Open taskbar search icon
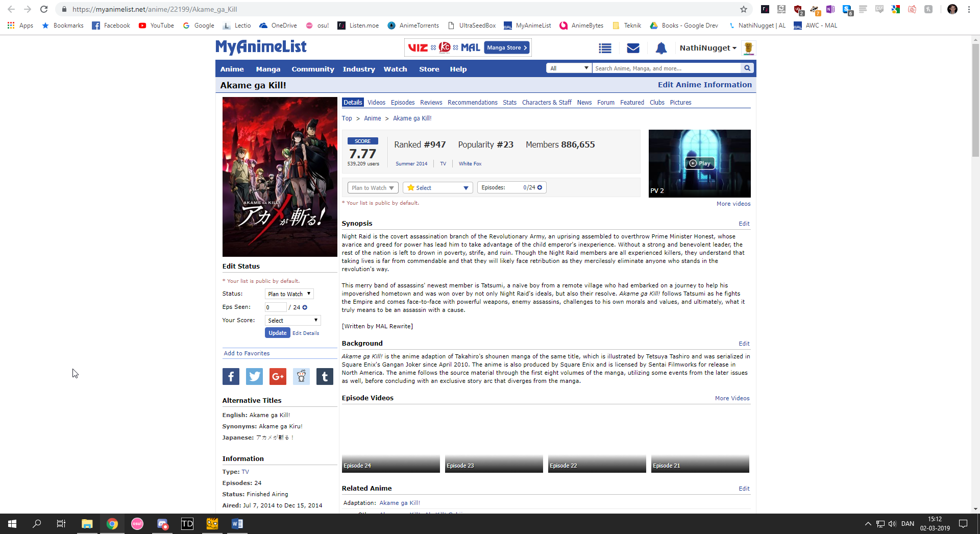The image size is (980, 534). [37, 524]
